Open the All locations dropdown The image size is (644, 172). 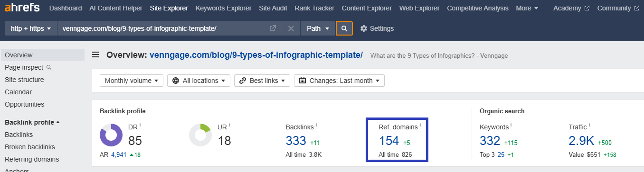(199, 81)
